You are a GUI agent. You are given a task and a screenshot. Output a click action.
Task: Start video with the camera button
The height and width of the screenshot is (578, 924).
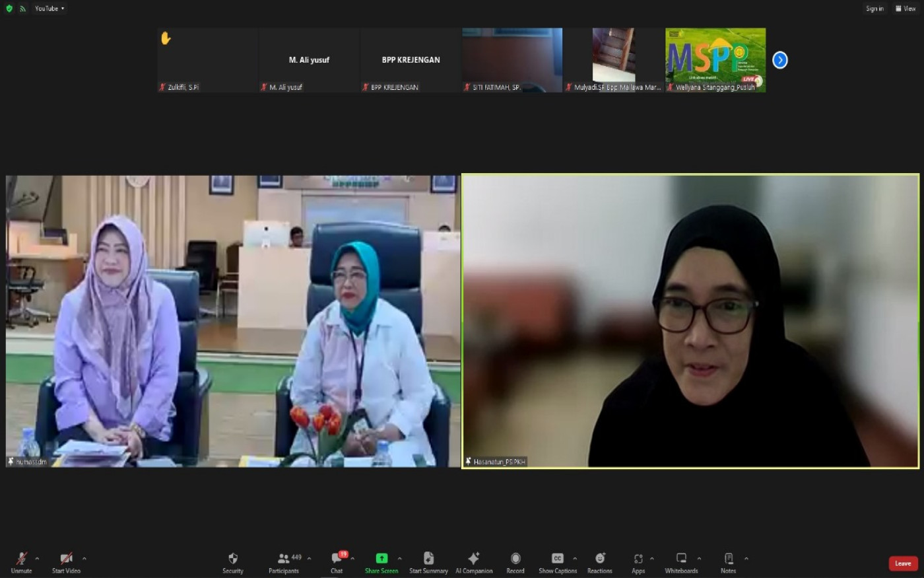[66, 562]
